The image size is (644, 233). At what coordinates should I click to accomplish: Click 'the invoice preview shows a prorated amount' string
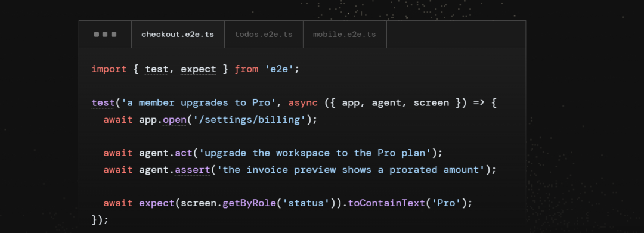click(x=351, y=170)
